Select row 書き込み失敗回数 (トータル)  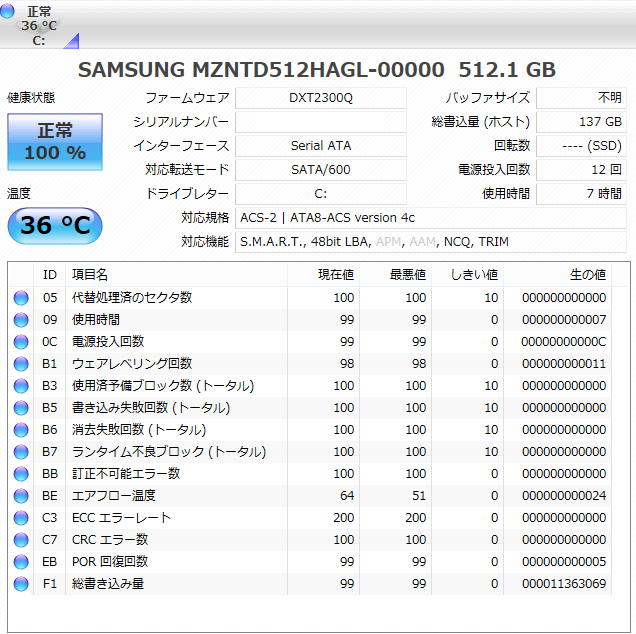coord(310,408)
